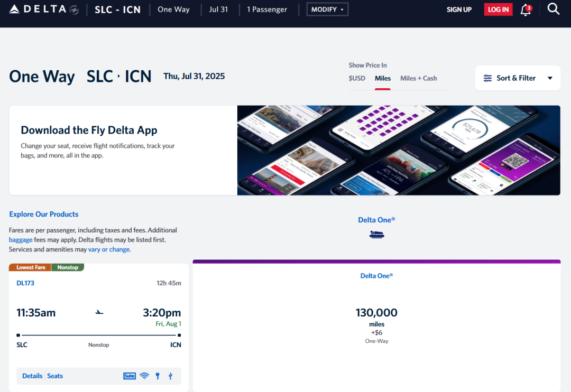571x392 pixels.
Task: Expand the MODIFY dropdown
Action: pos(327,10)
